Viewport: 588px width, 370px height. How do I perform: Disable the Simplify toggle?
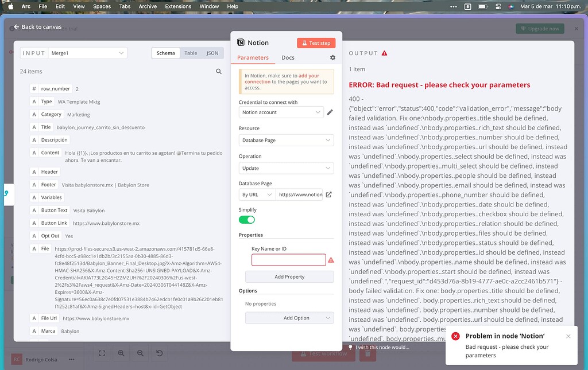[x=246, y=219]
